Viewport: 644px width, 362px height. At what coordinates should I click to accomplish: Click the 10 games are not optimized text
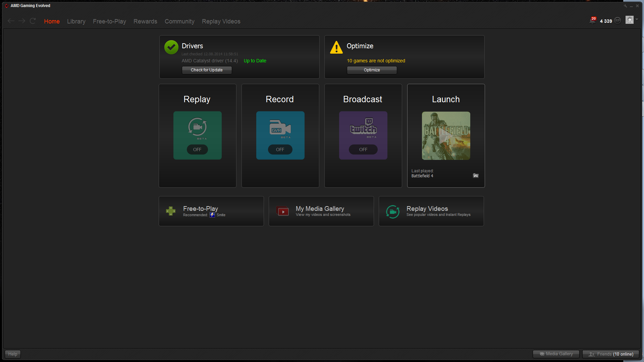(x=376, y=61)
